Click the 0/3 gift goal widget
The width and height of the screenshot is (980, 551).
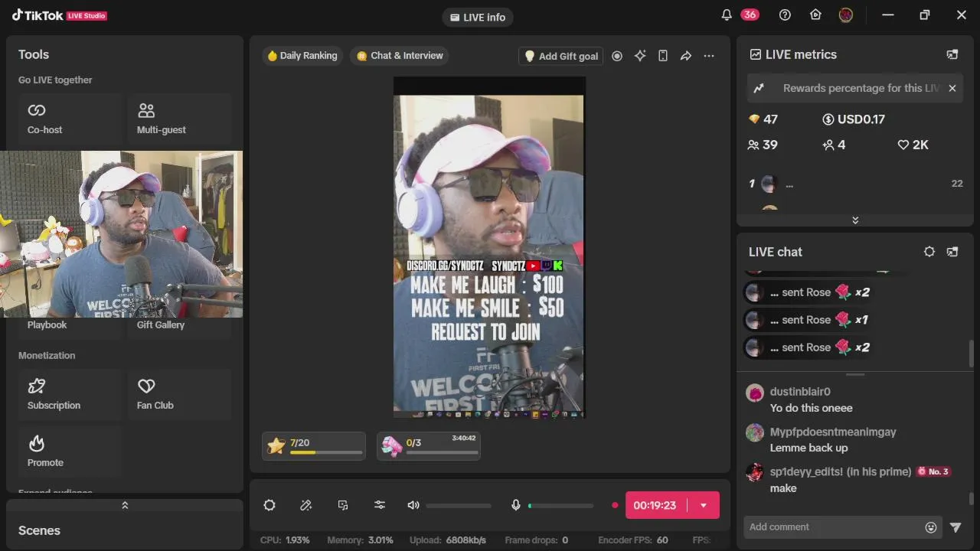(429, 446)
